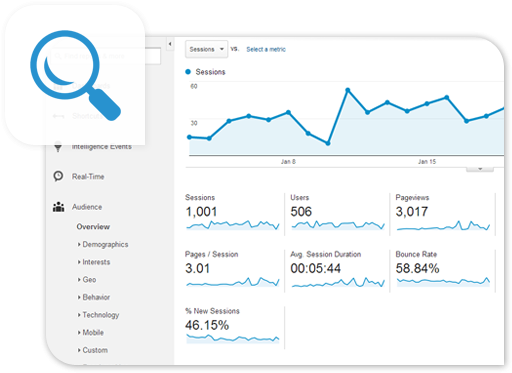Click the 00:05:44 duration value

(x=315, y=268)
